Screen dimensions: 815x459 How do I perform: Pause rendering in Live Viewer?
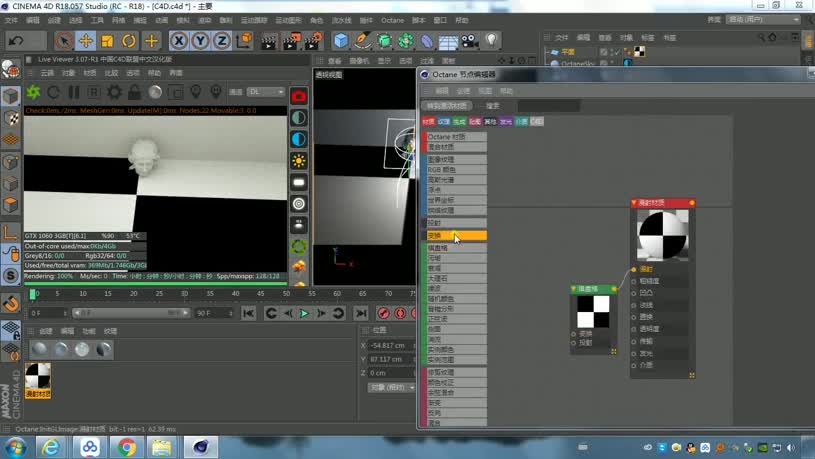coord(74,93)
